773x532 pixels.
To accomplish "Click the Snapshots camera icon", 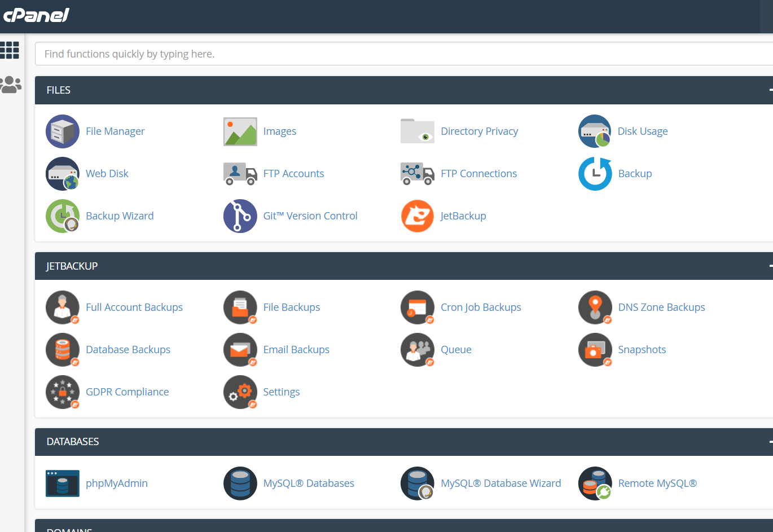I will [595, 350].
